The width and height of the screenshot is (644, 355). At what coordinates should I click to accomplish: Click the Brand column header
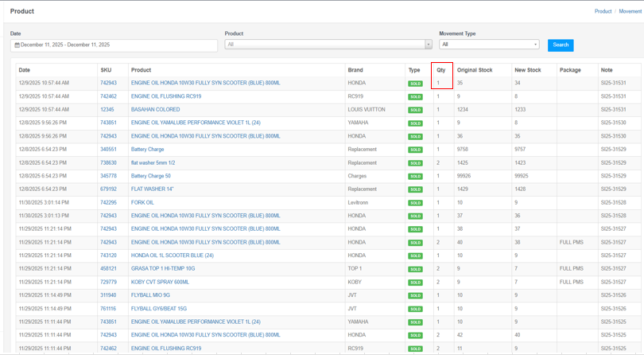click(x=355, y=70)
